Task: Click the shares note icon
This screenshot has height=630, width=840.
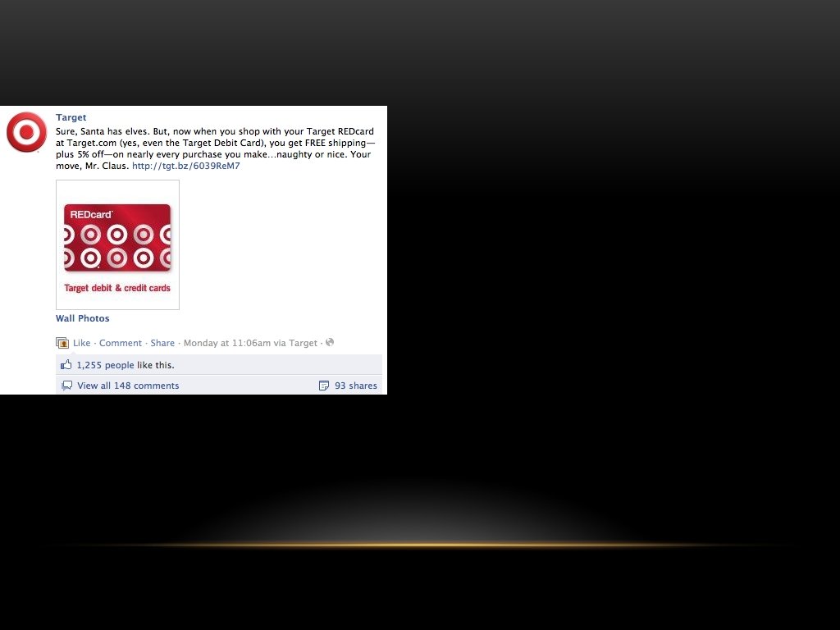Action: pos(323,386)
